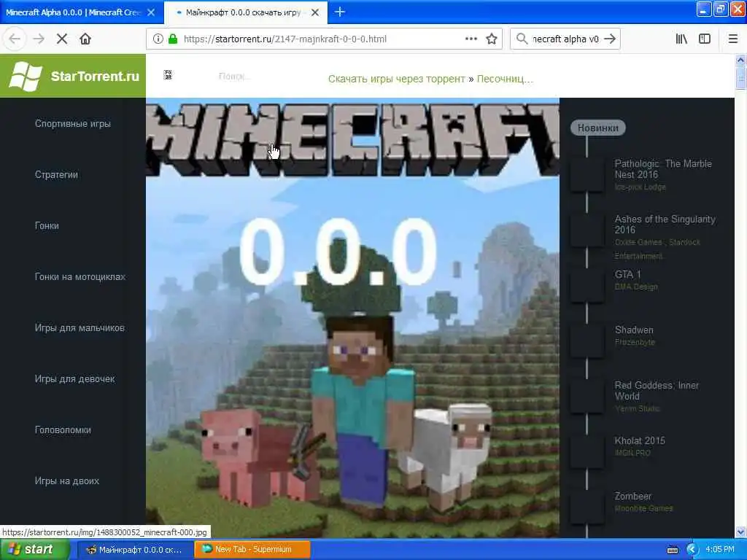Open the Kholat 2015 entry
Image resolution: width=747 pixels, height=560 pixels.
coord(639,440)
